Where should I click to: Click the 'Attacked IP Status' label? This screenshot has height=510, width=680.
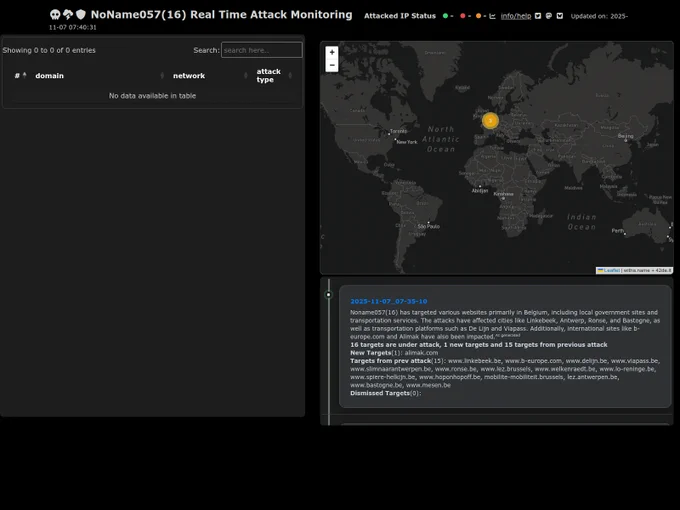point(400,16)
